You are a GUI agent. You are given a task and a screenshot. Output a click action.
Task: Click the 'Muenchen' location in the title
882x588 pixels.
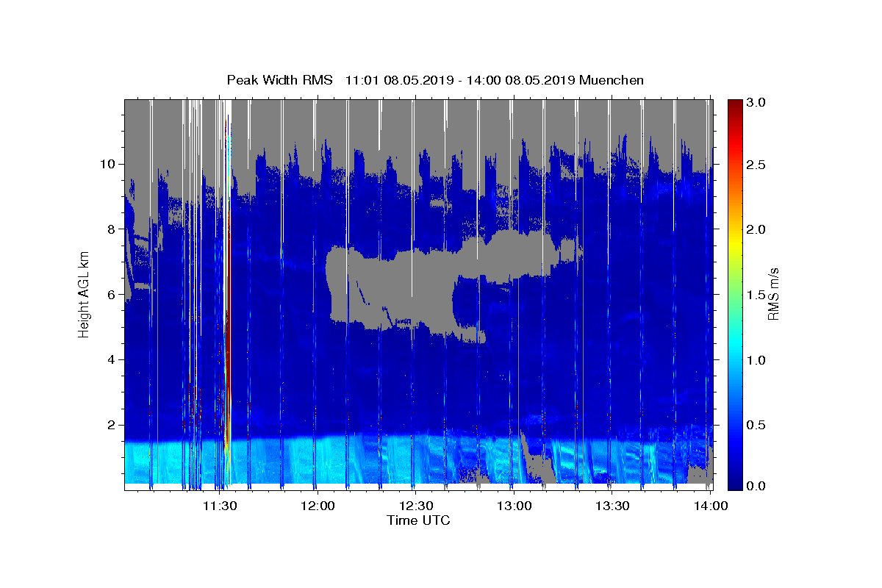coord(612,80)
